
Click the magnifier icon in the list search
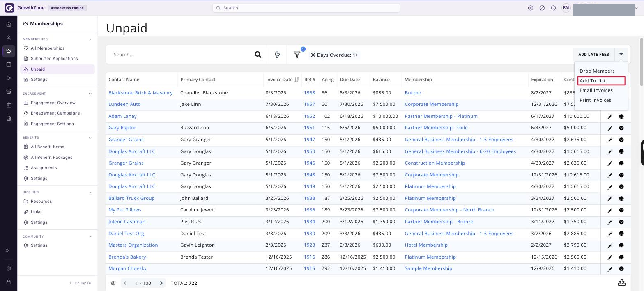pyautogui.click(x=258, y=55)
